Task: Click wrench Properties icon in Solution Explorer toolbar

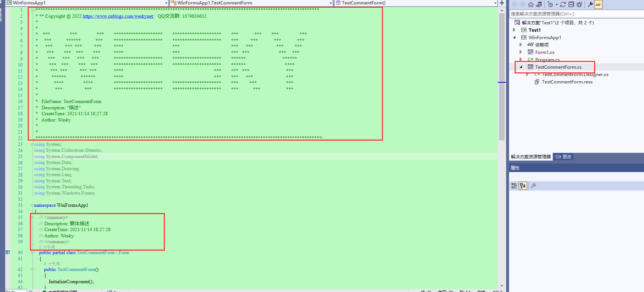Action: pyautogui.click(x=590, y=4)
